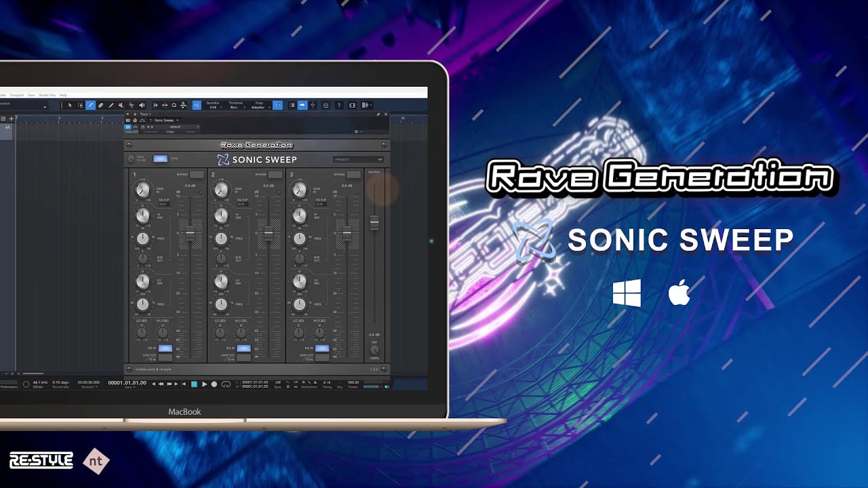The height and width of the screenshot is (488, 868).
Task: Open the 'default' preset dropdown in plugin header
Action: point(176,127)
